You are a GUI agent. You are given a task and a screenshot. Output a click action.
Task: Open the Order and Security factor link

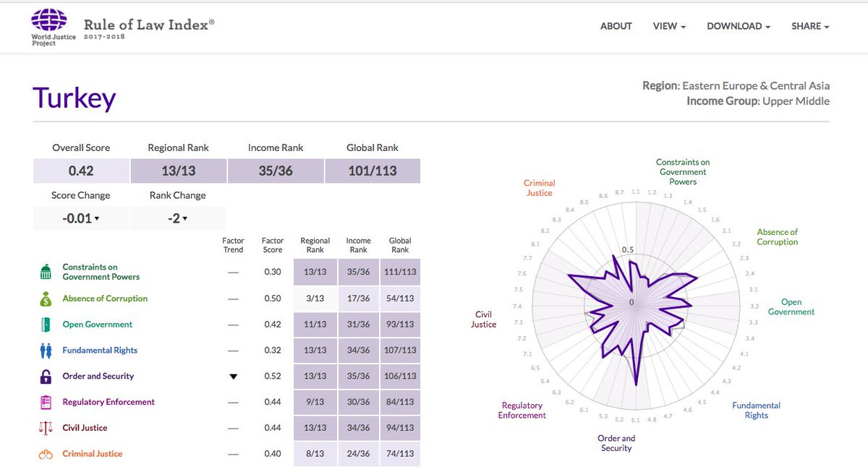tap(98, 377)
